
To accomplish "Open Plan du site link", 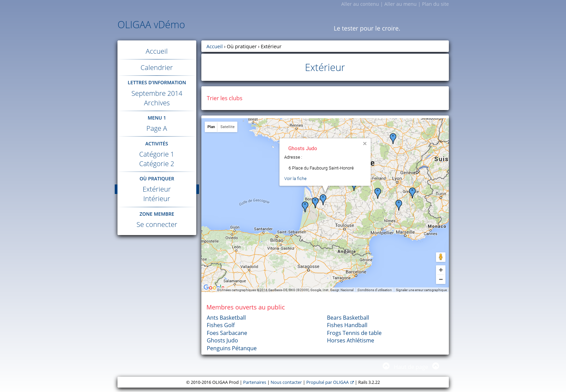I will point(435,4).
